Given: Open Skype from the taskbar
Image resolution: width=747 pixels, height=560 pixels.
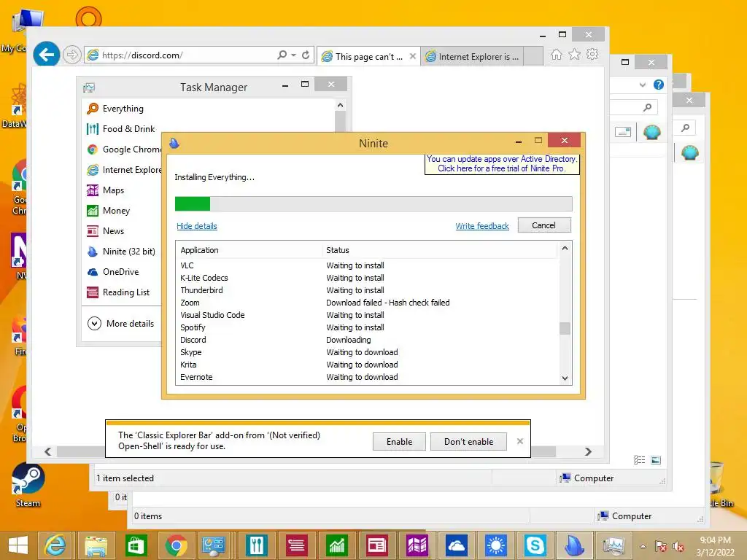Looking at the screenshot, I should click(535, 545).
